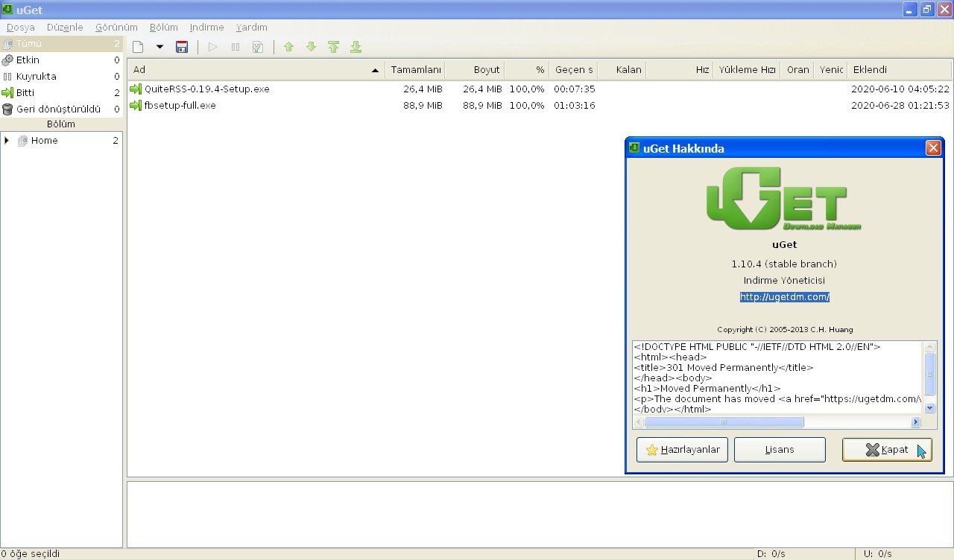The height and width of the screenshot is (560, 954).
Task: Click the About text vertical scrollbar thumb
Action: coord(929,374)
